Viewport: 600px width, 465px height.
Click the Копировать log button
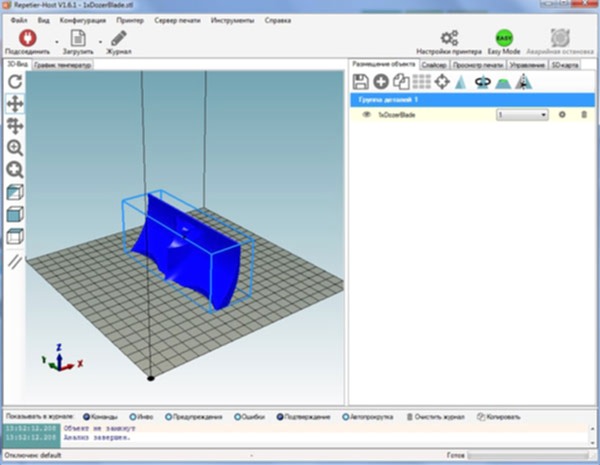(x=501, y=414)
